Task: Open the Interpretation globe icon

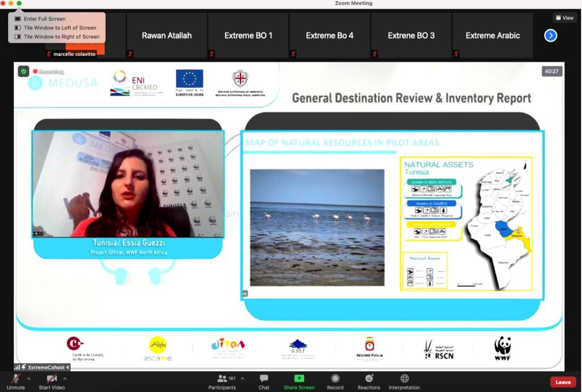Action: tap(405, 379)
